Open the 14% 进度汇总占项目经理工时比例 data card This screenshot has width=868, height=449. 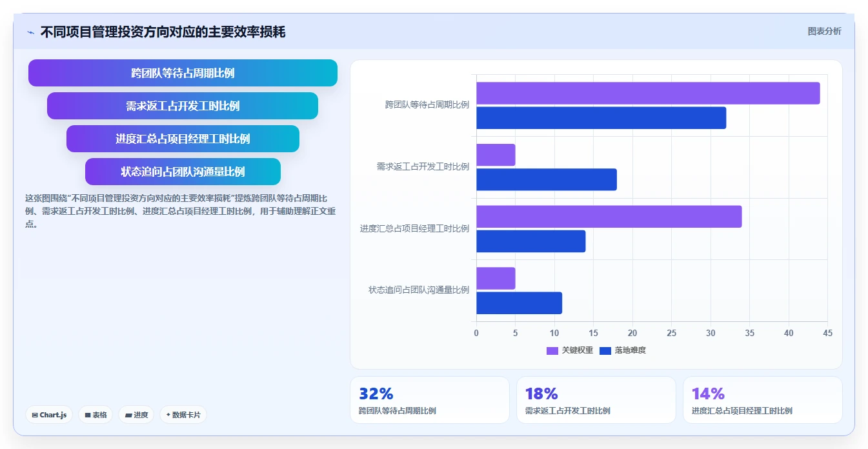[763, 400]
